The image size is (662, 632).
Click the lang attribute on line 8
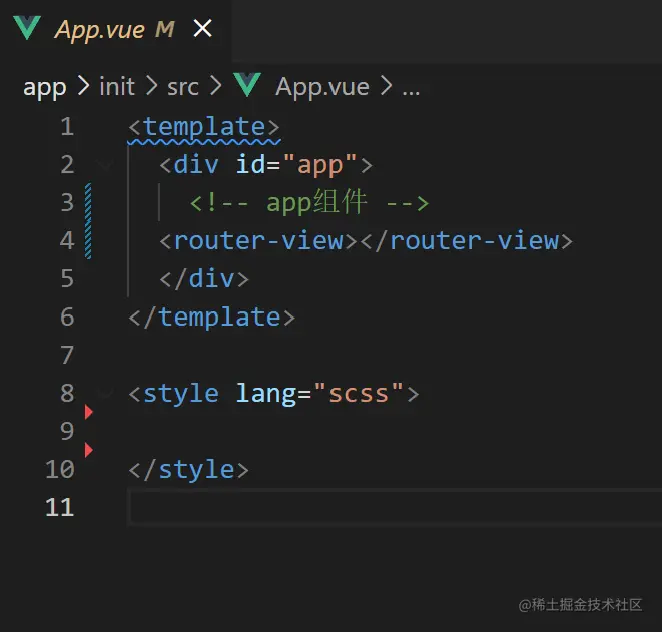click(266, 393)
